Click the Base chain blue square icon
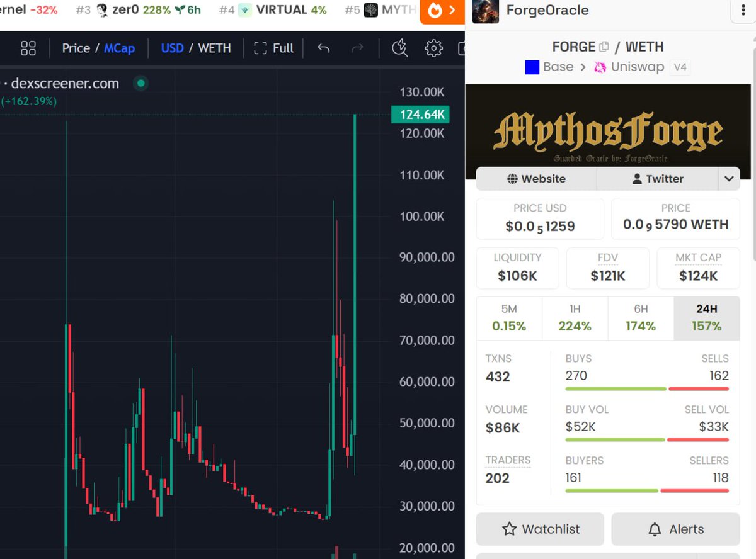This screenshot has width=756, height=559. [x=532, y=67]
